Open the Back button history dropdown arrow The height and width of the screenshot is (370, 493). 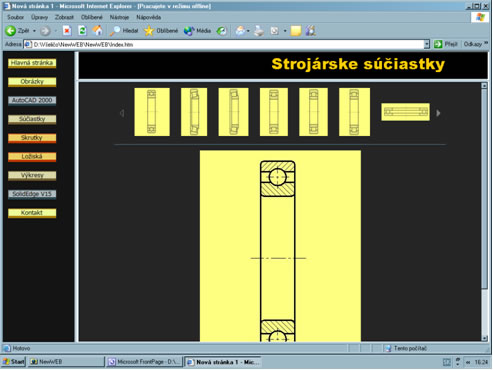click(x=34, y=31)
